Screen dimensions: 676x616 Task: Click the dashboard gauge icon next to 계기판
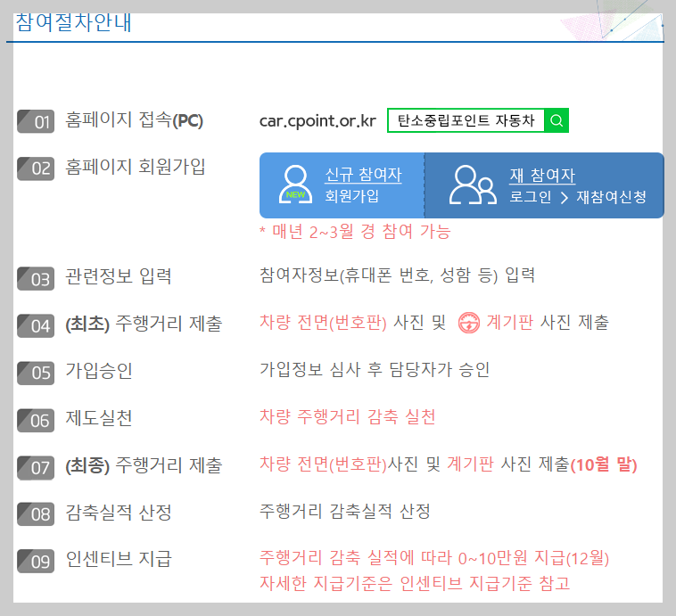coord(468,323)
